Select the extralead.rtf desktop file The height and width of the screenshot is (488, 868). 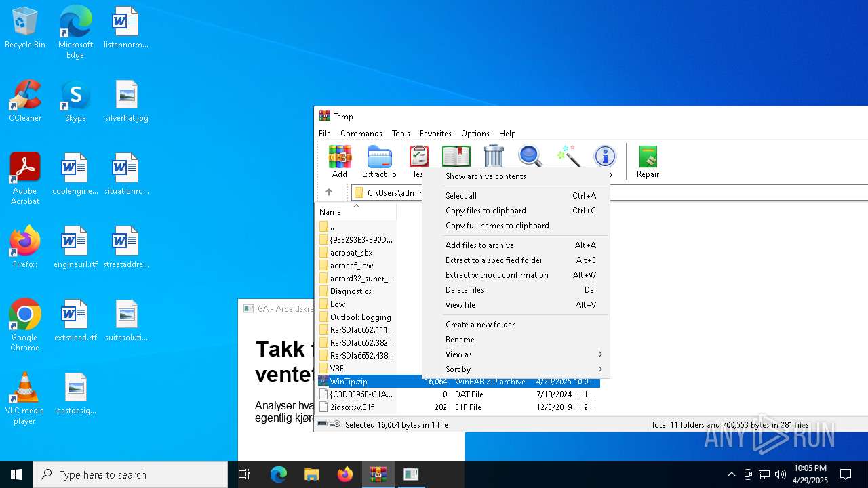[x=75, y=321]
